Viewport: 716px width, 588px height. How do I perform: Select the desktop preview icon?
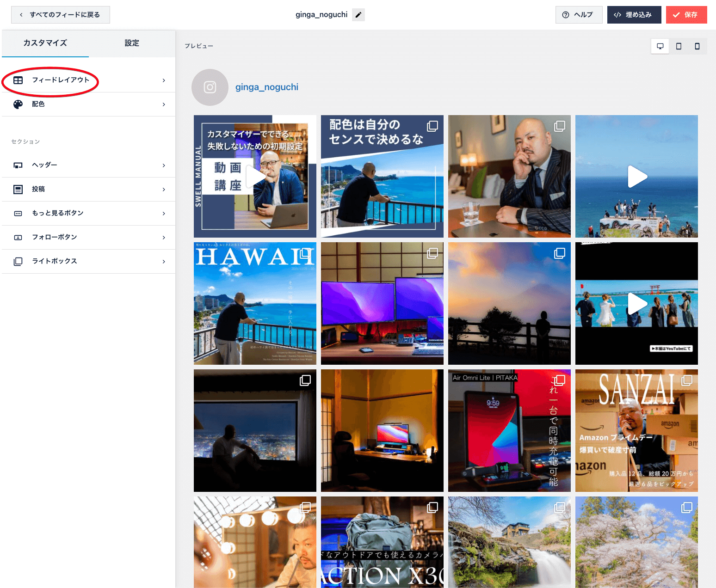pos(660,46)
